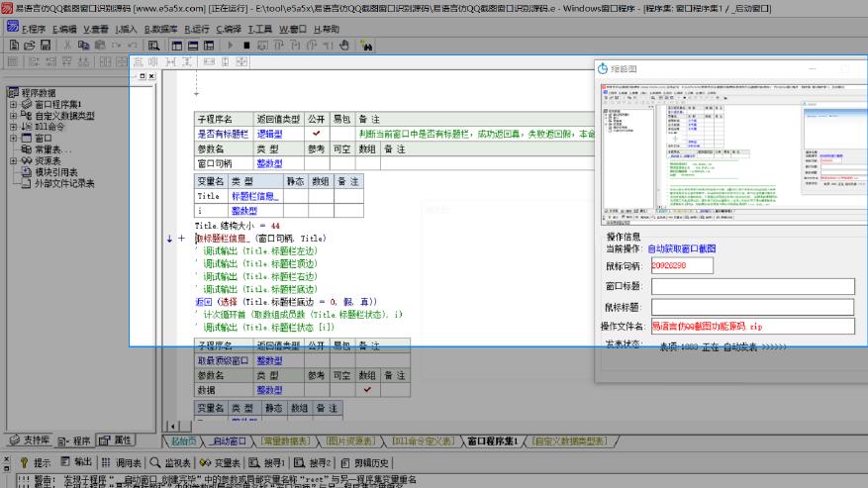The width and height of the screenshot is (868, 488).
Task: Expand the 自定义数据类型 tree node
Action: coord(13,116)
